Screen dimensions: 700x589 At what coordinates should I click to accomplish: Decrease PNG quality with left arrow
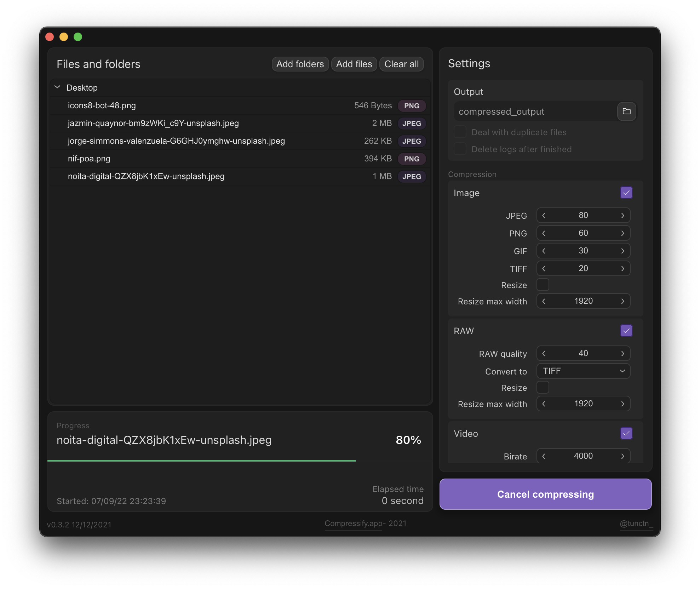tap(544, 233)
